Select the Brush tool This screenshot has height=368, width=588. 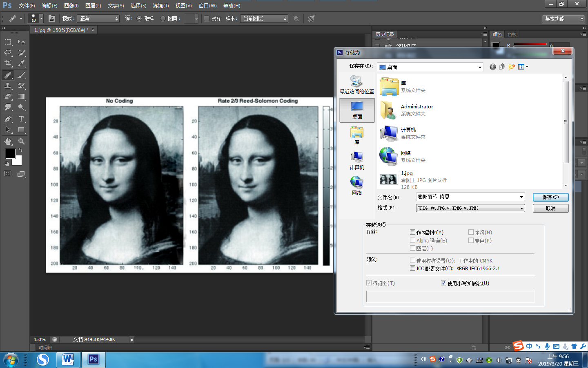click(x=21, y=75)
